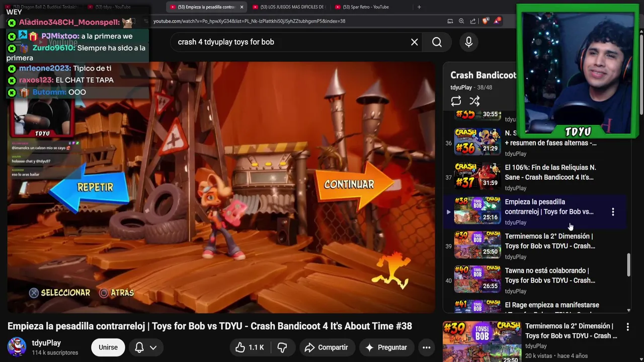Play suggested video #39 thumbnail below playlist
Viewport: 644px width, 362px height.
pyautogui.click(x=482, y=341)
